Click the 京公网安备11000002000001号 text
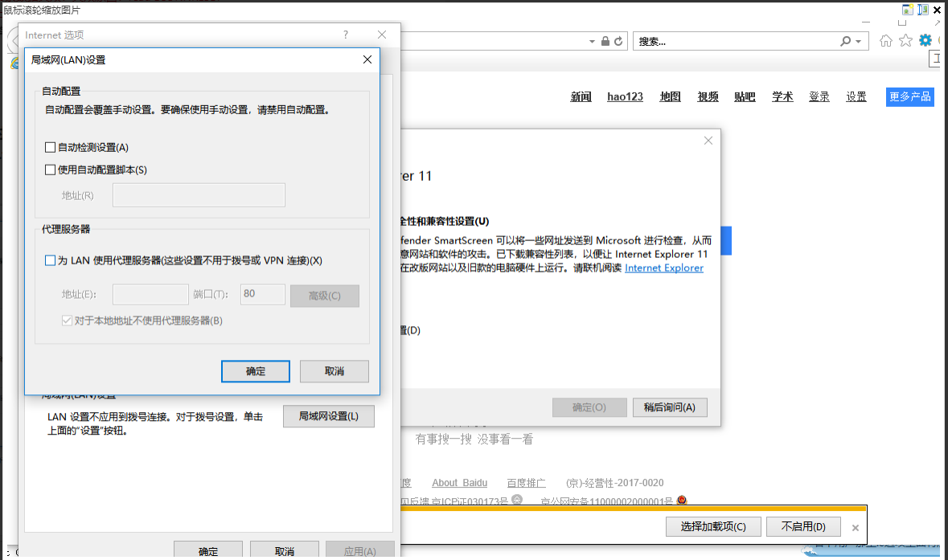The width and height of the screenshot is (948, 560). [606, 501]
